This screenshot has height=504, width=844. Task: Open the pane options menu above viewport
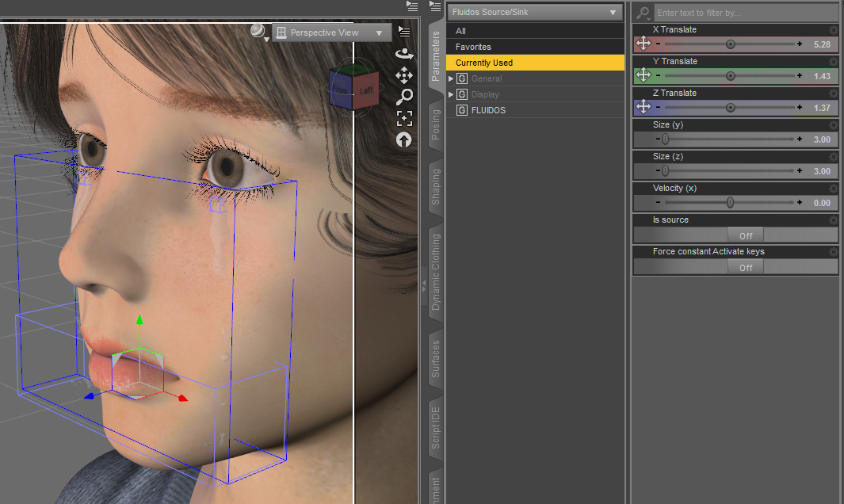tap(412, 6)
